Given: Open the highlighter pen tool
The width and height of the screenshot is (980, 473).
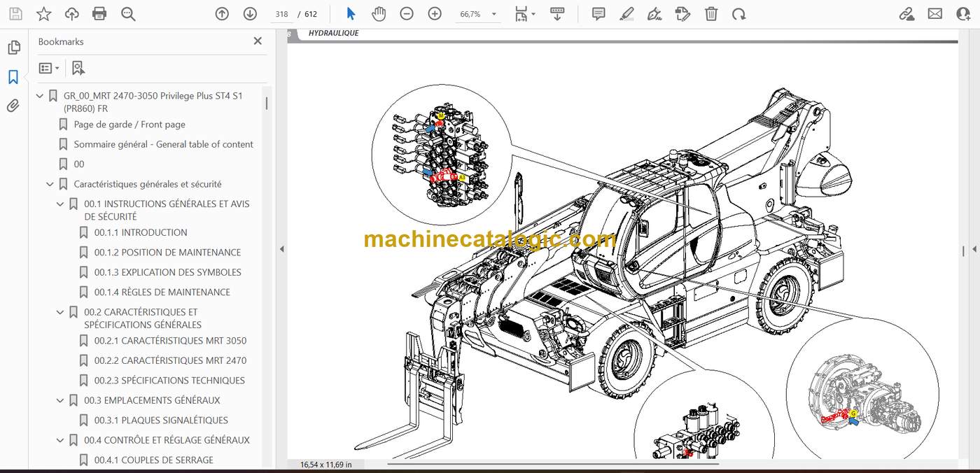Looking at the screenshot, I should [626, 14].
